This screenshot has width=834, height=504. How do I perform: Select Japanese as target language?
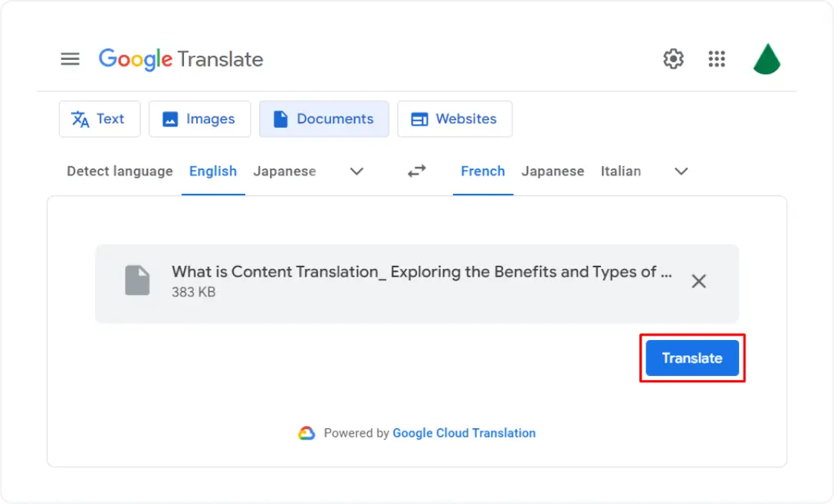pyautogui.click(x=553, y=171)
